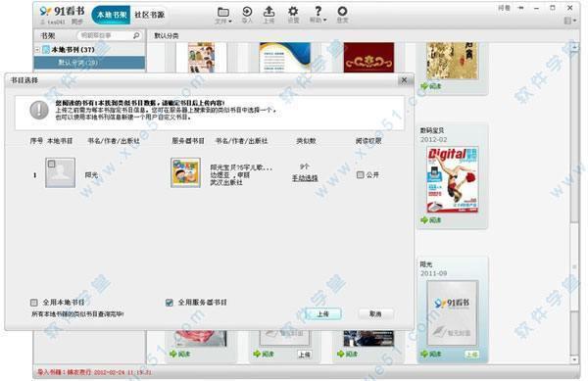Image resolution: width=588 pixels, height=381 pixels.
Task: Switch to the 社区书源 tab
Action: (x=149, y=15)
